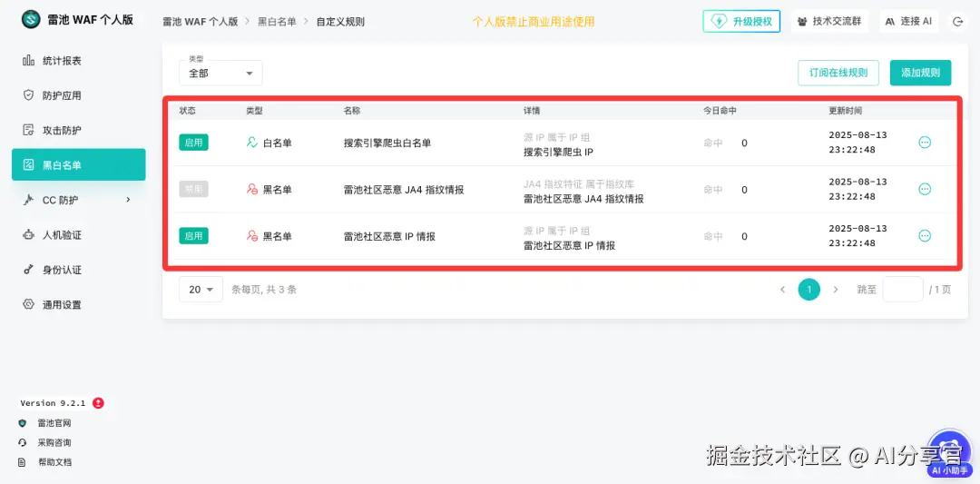Screen dimensions: 980x484
Task: Go to previous page arrow
Action: 782,290
